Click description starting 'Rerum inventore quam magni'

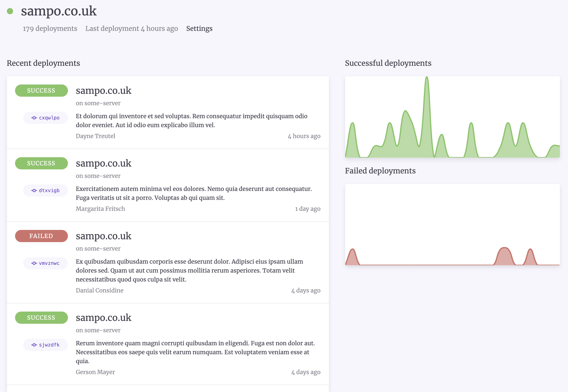click(x=195, y=352)
